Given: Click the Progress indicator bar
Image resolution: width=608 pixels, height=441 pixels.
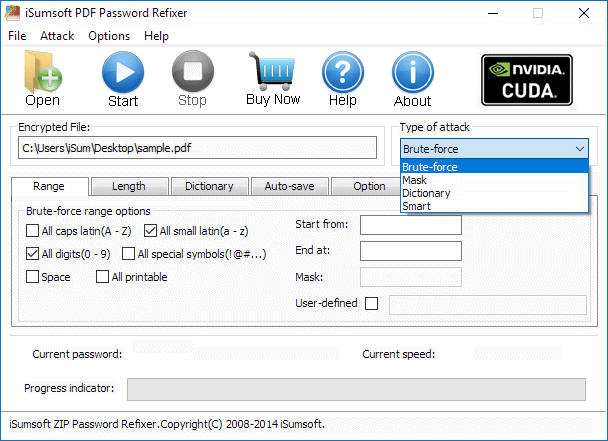Looking at the screenshot, I should pyautogui.click(x=356, y=389).
